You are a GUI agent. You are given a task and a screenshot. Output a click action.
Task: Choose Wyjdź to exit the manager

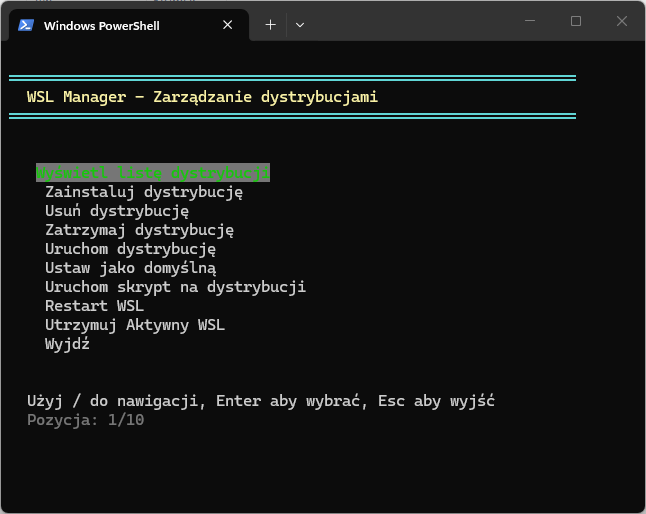pyautogui.click(x=67, y=344)
